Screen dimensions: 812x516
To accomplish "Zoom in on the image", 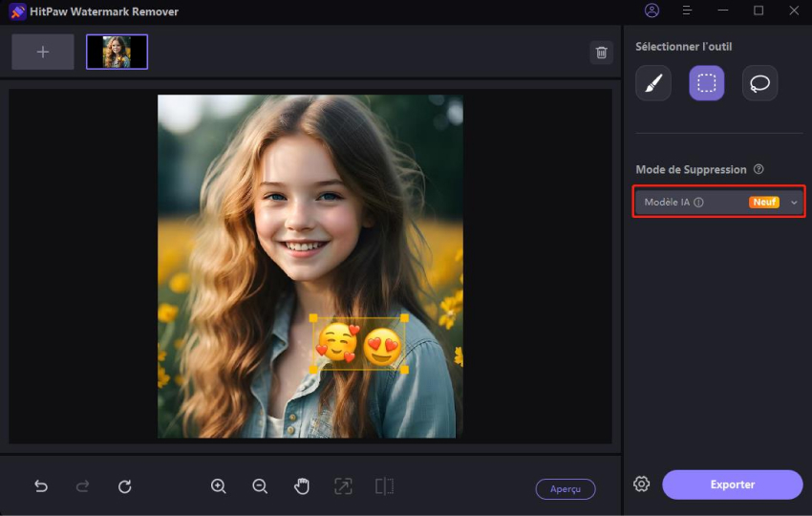I will tap(218, 486).
